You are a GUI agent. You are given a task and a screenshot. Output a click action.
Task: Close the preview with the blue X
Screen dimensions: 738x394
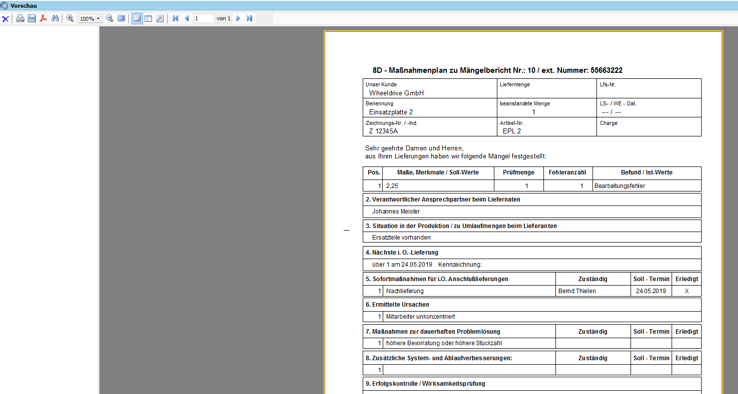tap(5, 19)
